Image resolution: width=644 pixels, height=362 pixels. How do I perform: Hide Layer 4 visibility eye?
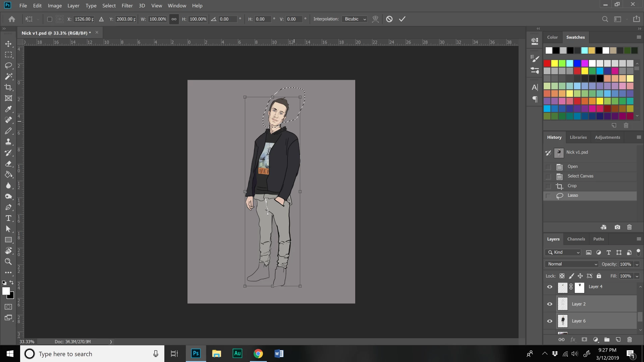coord(550,287)
